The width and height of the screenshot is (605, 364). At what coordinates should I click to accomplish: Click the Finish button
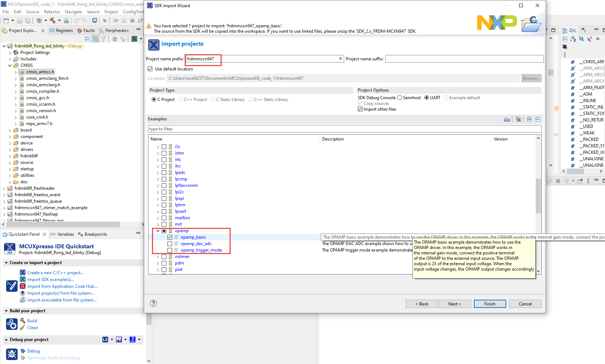click(x=490, y=304)
